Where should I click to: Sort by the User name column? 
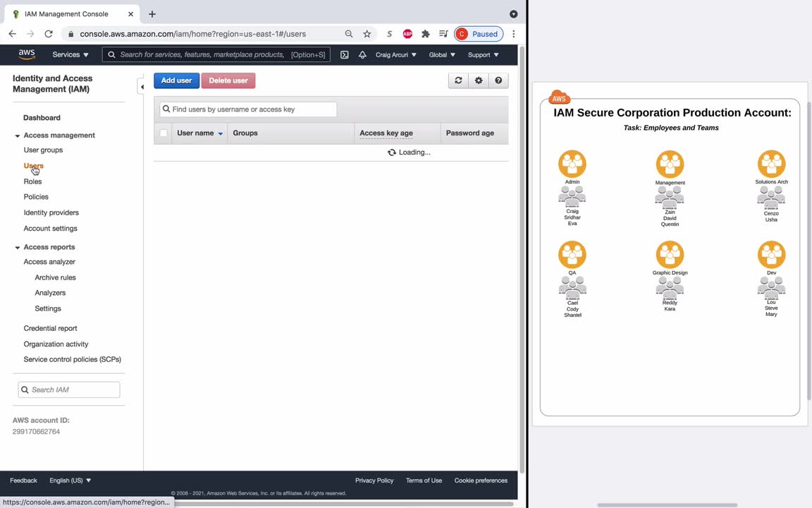coord(199,133)
